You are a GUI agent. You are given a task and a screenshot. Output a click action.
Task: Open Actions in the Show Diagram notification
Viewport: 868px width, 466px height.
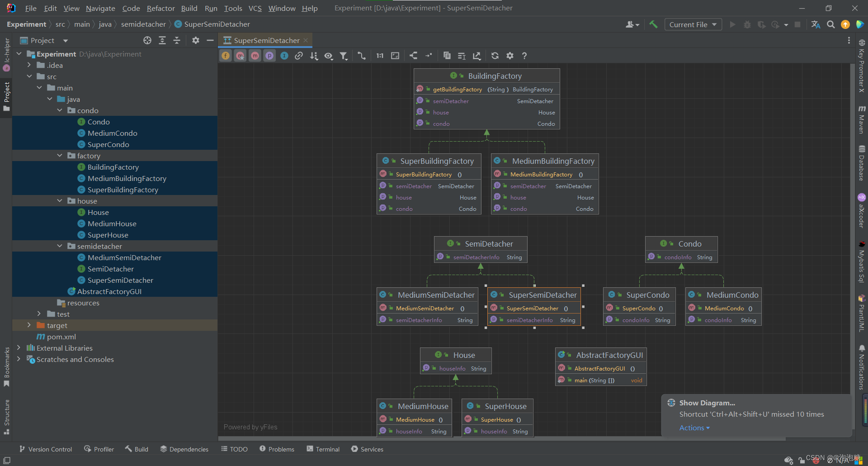[693, 428]
